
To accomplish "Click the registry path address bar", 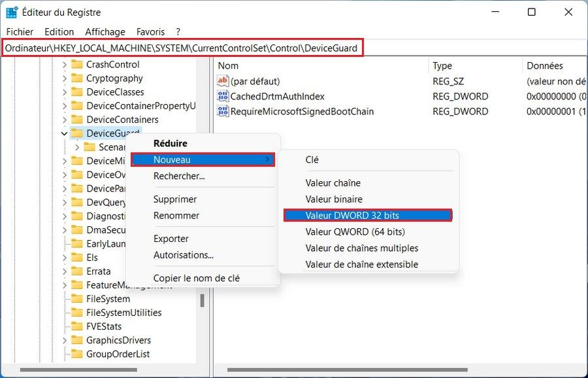I will point(294,48).
